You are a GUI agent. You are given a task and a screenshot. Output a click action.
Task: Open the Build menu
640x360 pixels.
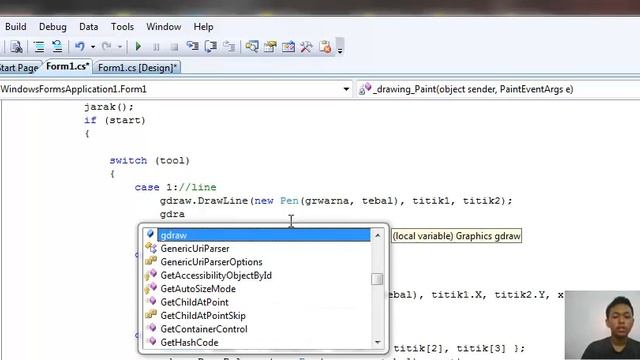[x=16, y=27]
